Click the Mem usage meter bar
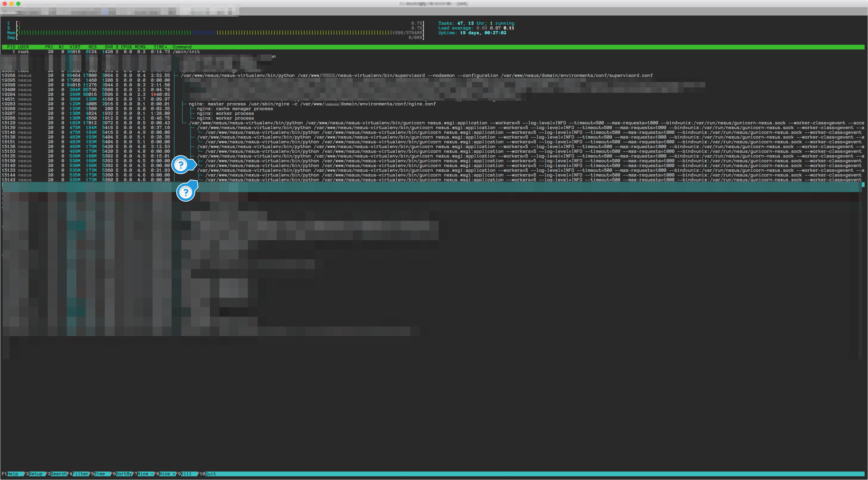868x480 pixels. (203, 33)
